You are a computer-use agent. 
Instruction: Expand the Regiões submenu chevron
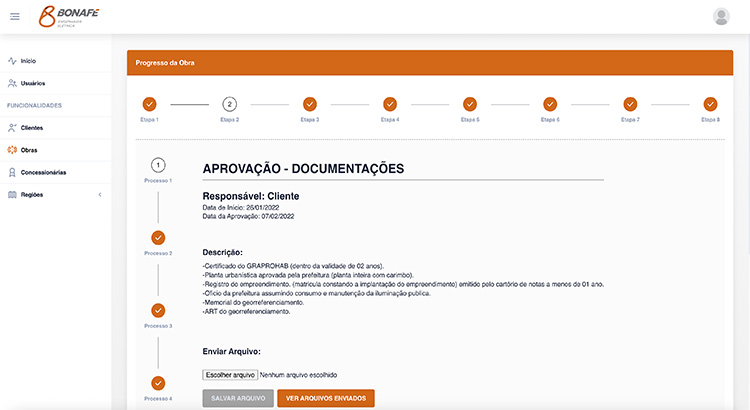point(100,195)
